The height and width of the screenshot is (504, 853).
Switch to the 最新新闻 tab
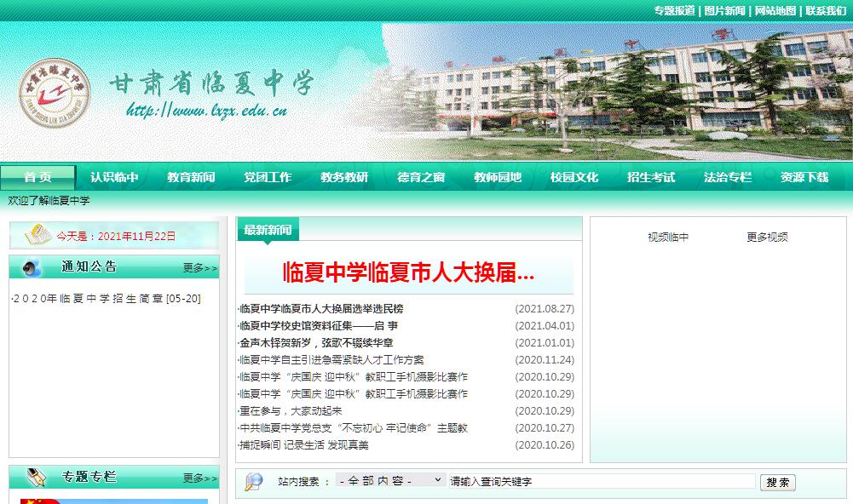click(268, 230)
